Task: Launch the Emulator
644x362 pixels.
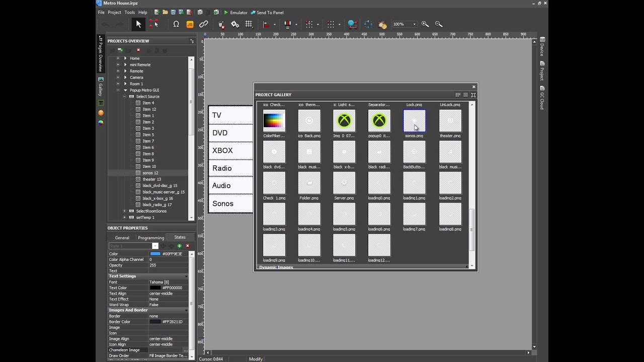Action: click(x=235, y=12)
